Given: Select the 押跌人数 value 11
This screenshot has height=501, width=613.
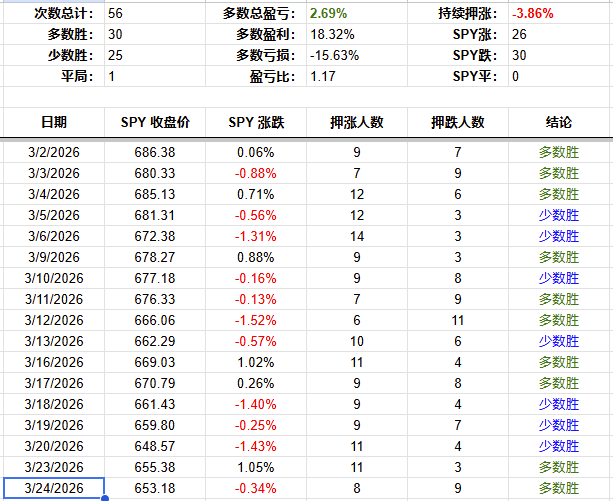Looking at the screenshot, I should coord(458,320).
